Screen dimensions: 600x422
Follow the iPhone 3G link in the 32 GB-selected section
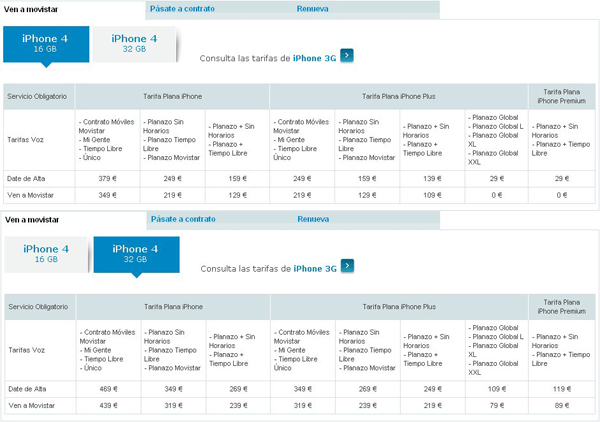[x=315, y=269]
